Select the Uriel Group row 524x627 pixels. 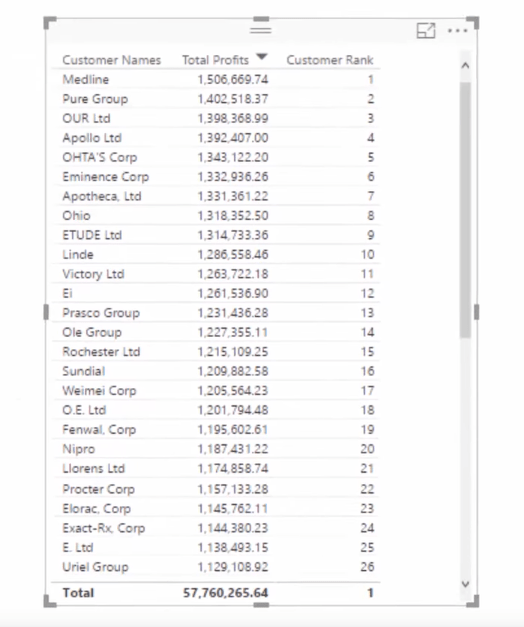[x=216, y=567]
